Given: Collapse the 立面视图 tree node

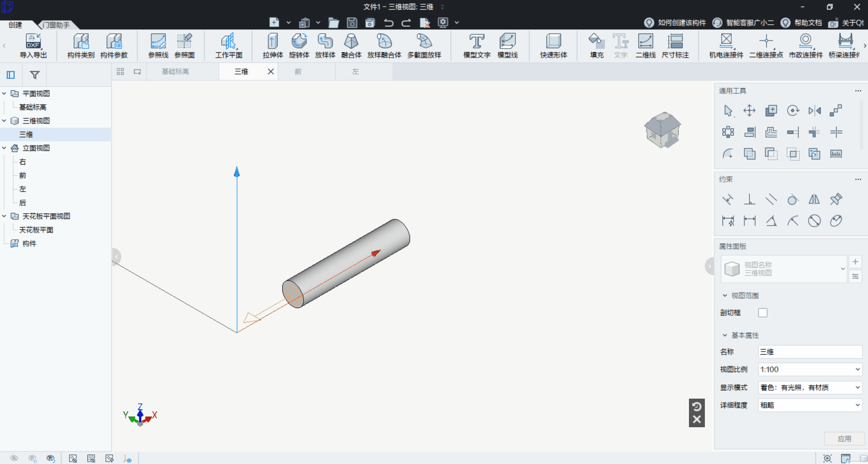Looking at the screenshot, I should pyautogui.click(x=5, y=148).
